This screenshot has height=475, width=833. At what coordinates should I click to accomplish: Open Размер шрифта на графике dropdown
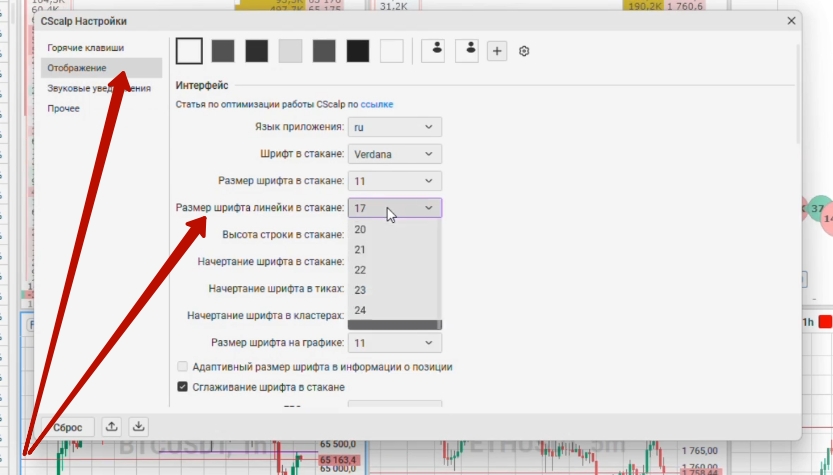tap(395, 343)
